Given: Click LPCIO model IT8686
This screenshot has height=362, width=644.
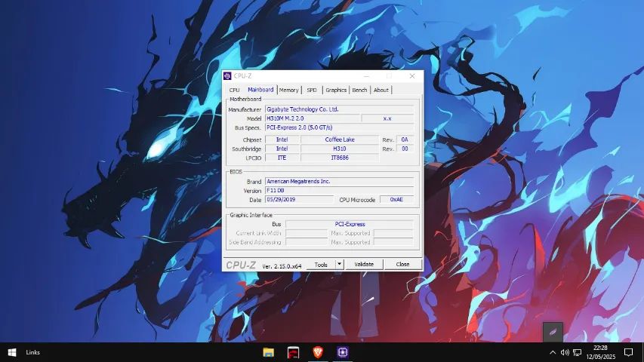Looking at the screenshot, I should (340, 158).
